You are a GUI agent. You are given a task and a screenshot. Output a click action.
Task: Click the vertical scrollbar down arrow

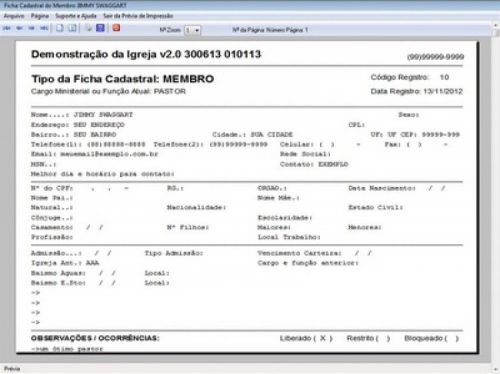pyautogui.click(x=496, y=369)
